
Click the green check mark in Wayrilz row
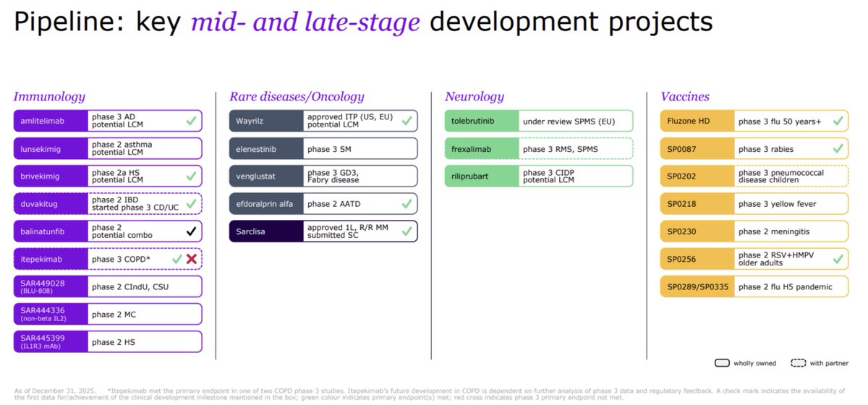406,121
